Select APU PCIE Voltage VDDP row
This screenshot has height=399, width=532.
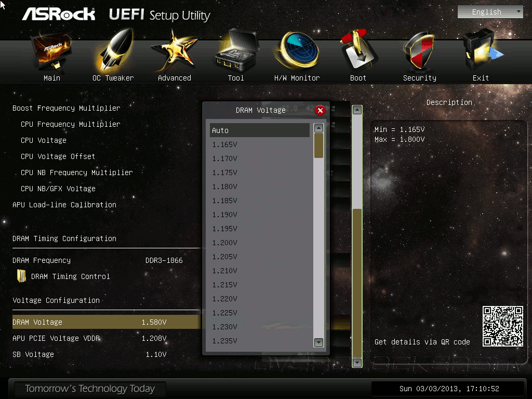click(105, 338)
